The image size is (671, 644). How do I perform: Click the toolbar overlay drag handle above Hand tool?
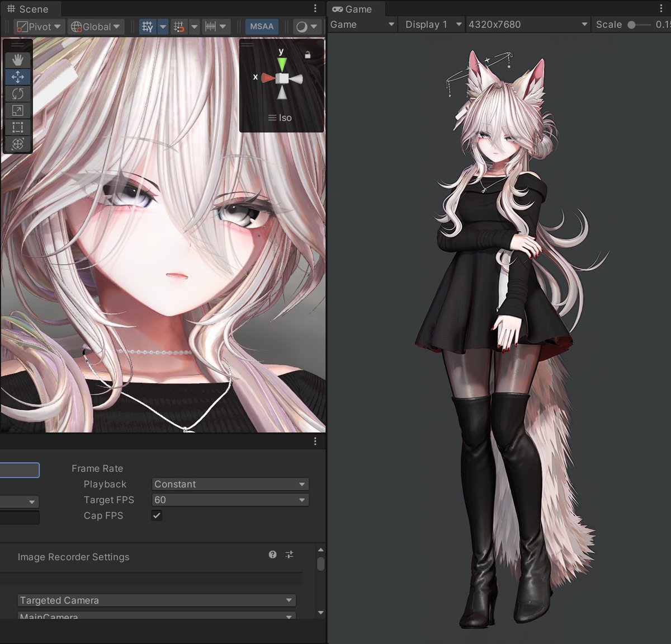pos(18,45)
